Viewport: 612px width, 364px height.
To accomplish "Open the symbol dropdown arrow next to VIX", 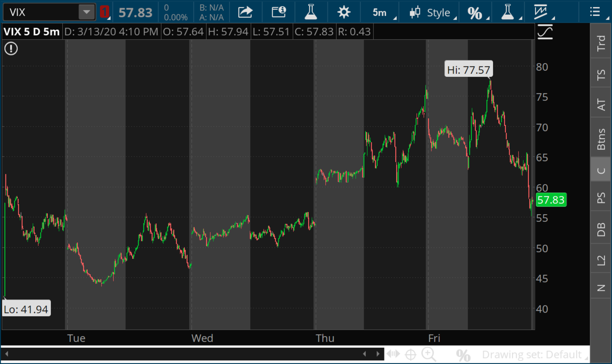I will pos(87,12).
